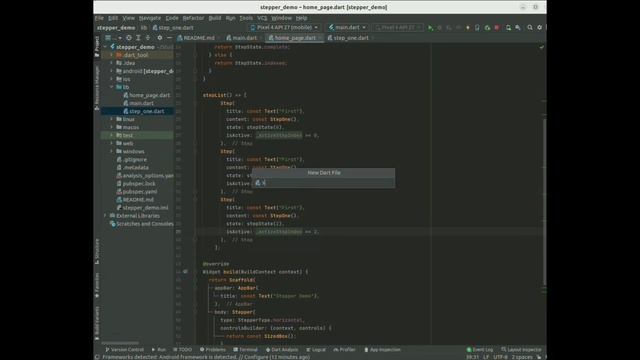The image size is (640, 360).
Task: Open main.dart run configuration dropdown
Action: pos(347,27)
